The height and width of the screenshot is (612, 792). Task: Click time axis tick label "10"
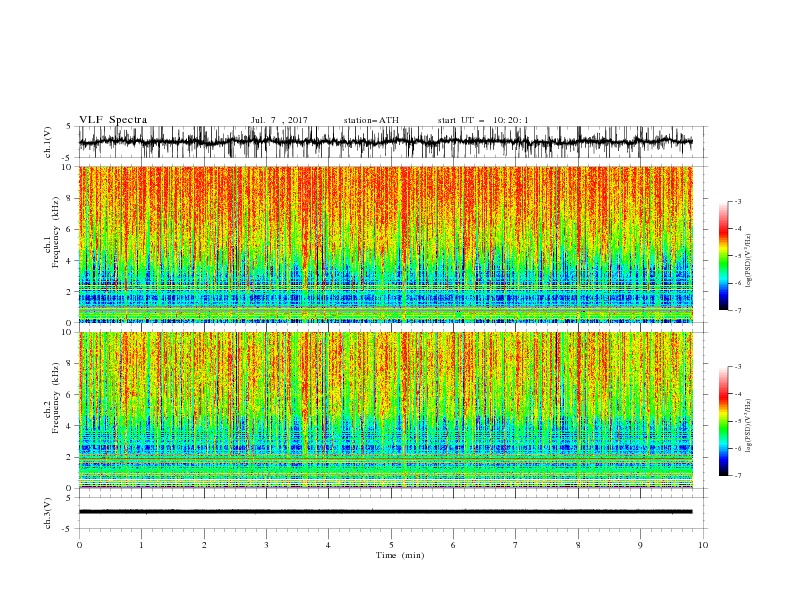coord(703,545)
